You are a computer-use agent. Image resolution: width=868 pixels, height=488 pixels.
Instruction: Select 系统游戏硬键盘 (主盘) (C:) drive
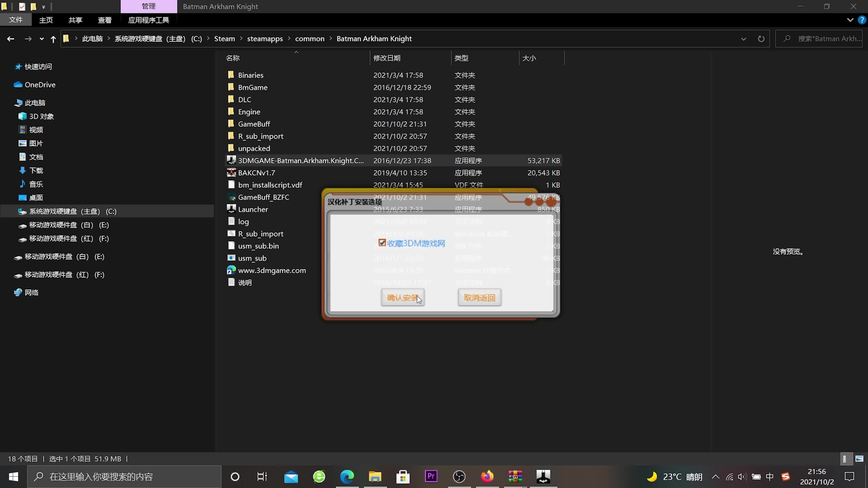73,211
